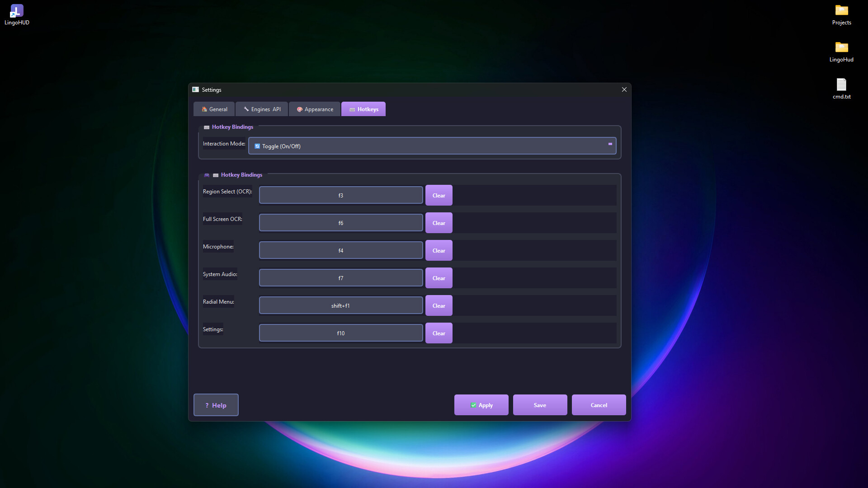Click the Help question mark button
The image size is (868, 488).
pos(216,405)
